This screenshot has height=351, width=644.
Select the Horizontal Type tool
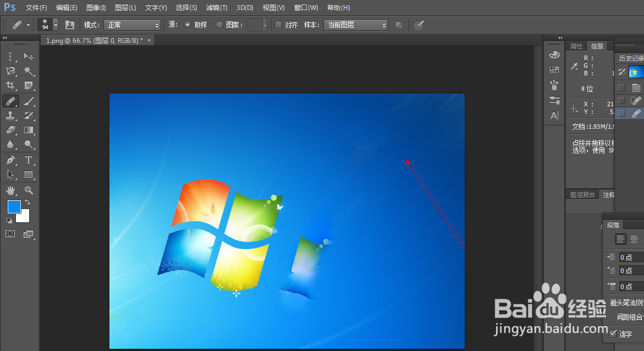click(x=29, y=160)
